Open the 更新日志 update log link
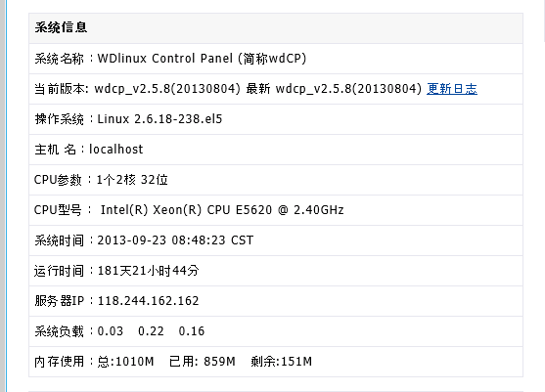The image size is (545, 392). tap(452, 89)
